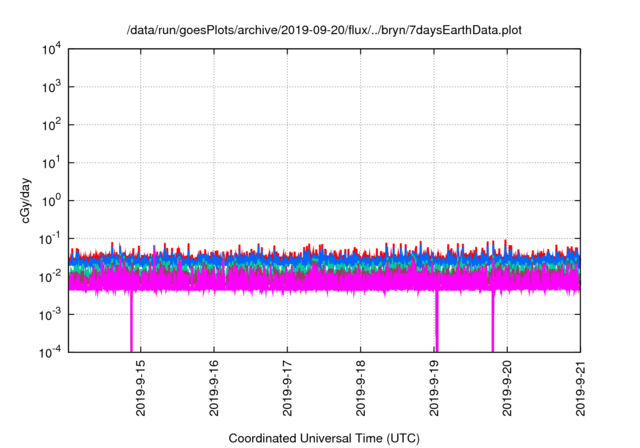Click the 10^-1 y-axis tick label

coord(50,239)
